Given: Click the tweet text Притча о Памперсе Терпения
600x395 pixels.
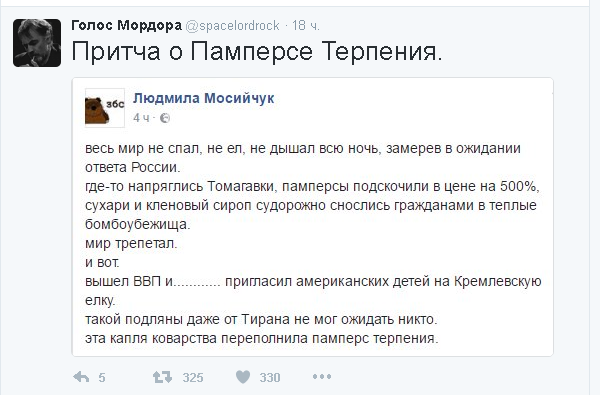Looking at the screenshot, I should tap(257, 52).
